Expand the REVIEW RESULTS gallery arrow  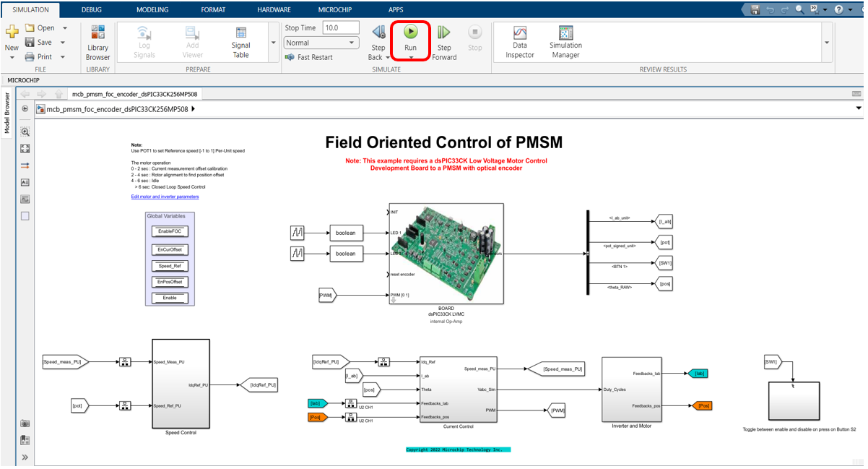827,43
